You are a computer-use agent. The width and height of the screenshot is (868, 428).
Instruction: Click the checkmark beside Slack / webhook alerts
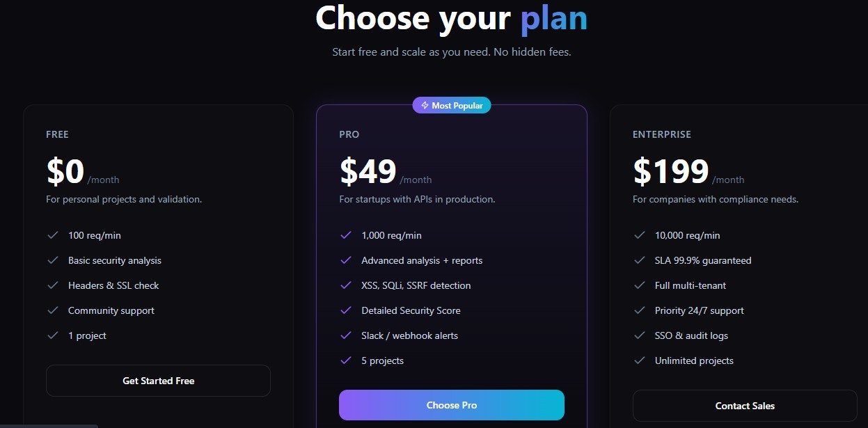coord(346,335)
